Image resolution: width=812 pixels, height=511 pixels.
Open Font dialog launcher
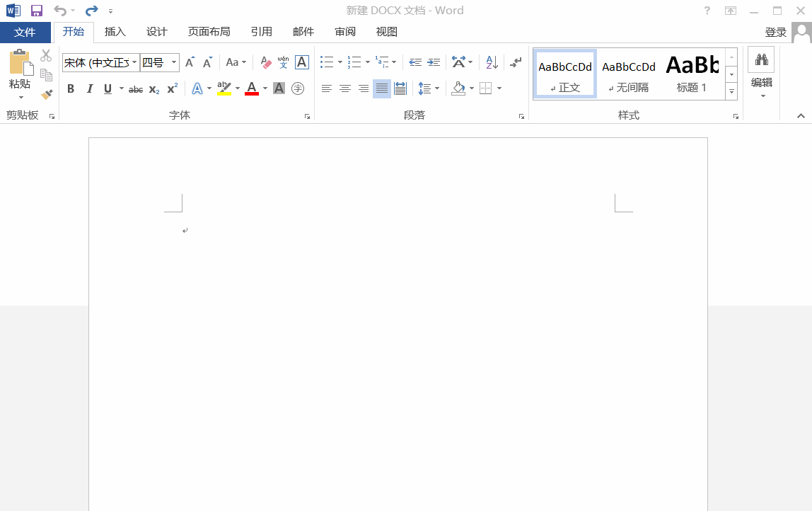pos(307,117)
